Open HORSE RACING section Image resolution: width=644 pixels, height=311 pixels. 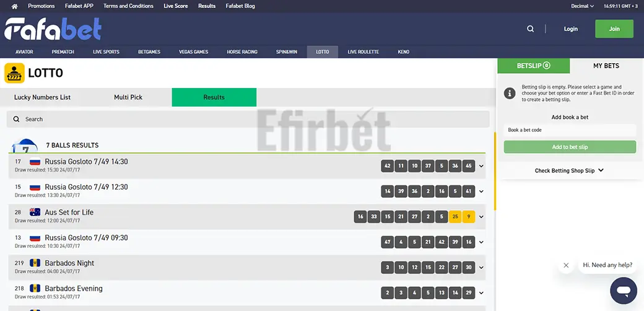242,52
